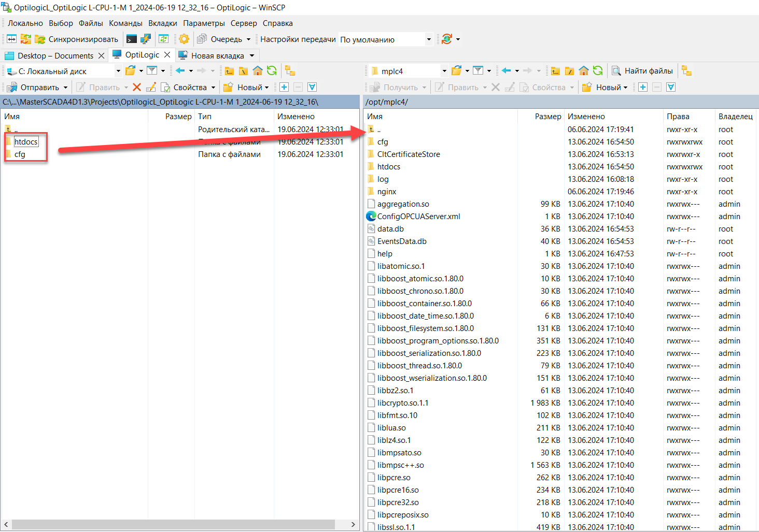Viewport: 759px width, 532px height.
Task: Go back in remote panel
Action: 506,70
